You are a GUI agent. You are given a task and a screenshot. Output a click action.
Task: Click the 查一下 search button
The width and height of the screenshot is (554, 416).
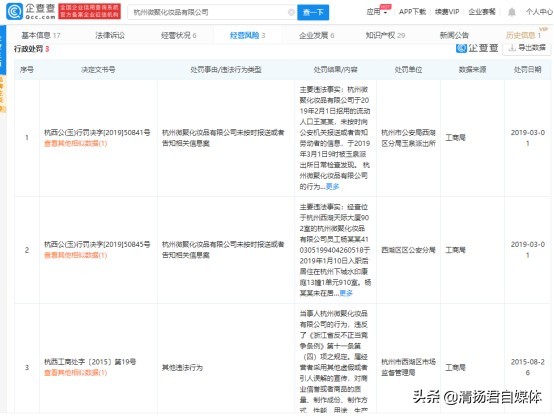click(313, 12)
